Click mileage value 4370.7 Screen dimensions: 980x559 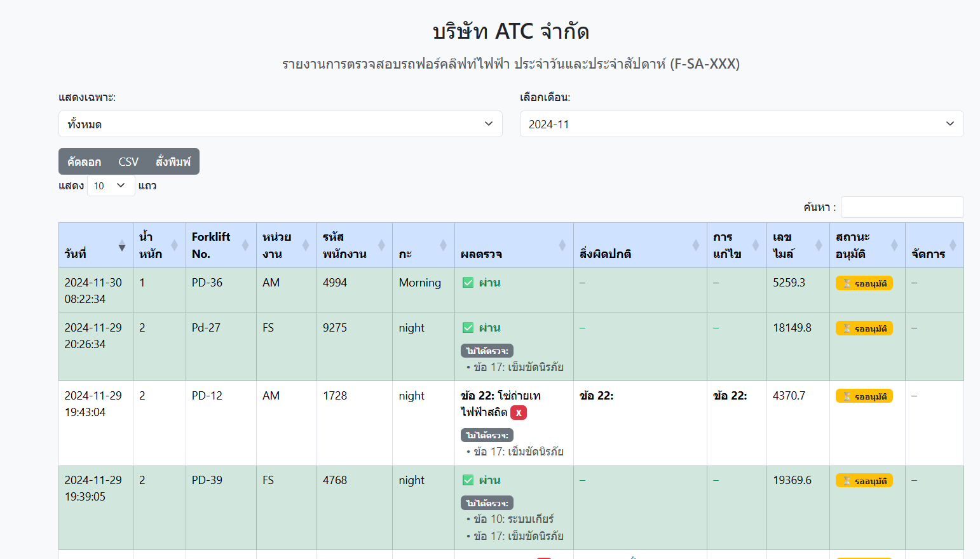tap(789, 396)
